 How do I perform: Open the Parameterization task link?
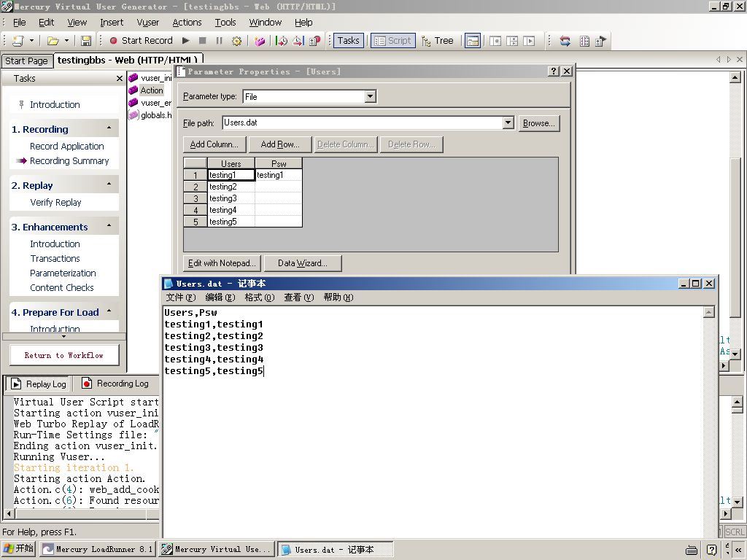click(63, 273)
